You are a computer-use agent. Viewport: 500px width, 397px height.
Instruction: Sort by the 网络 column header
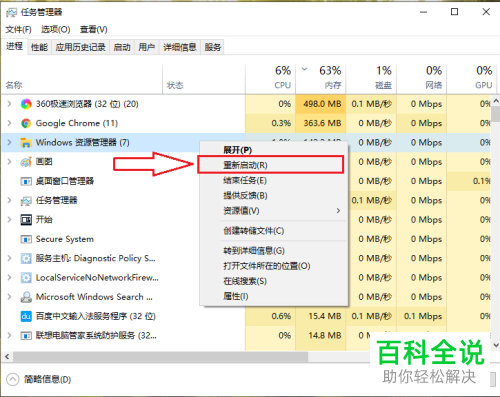coord(421,79)
